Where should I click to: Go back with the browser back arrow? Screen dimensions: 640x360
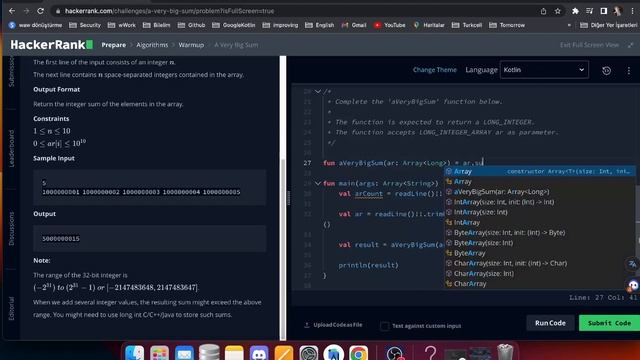pyautogui.click(x=12, y=11)
